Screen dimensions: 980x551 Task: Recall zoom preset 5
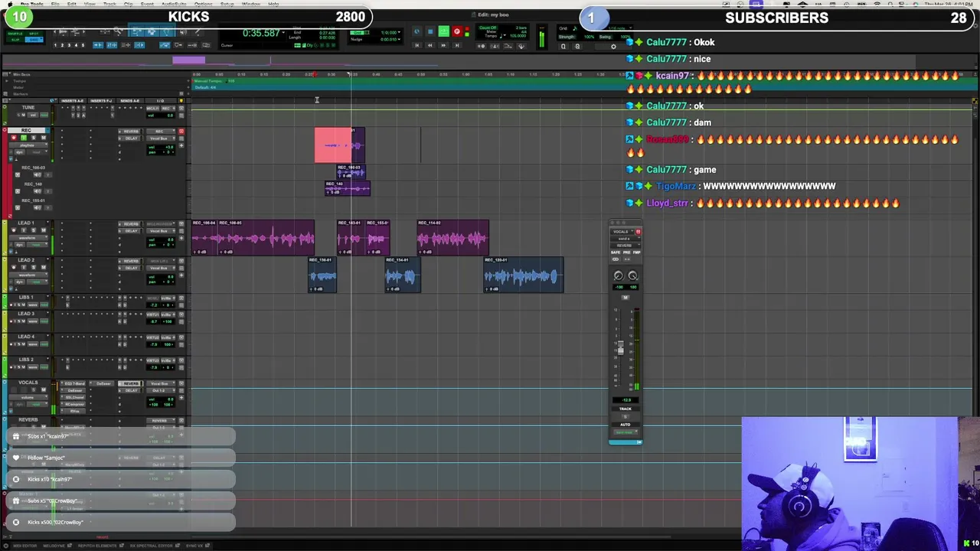tap(83, 45)
